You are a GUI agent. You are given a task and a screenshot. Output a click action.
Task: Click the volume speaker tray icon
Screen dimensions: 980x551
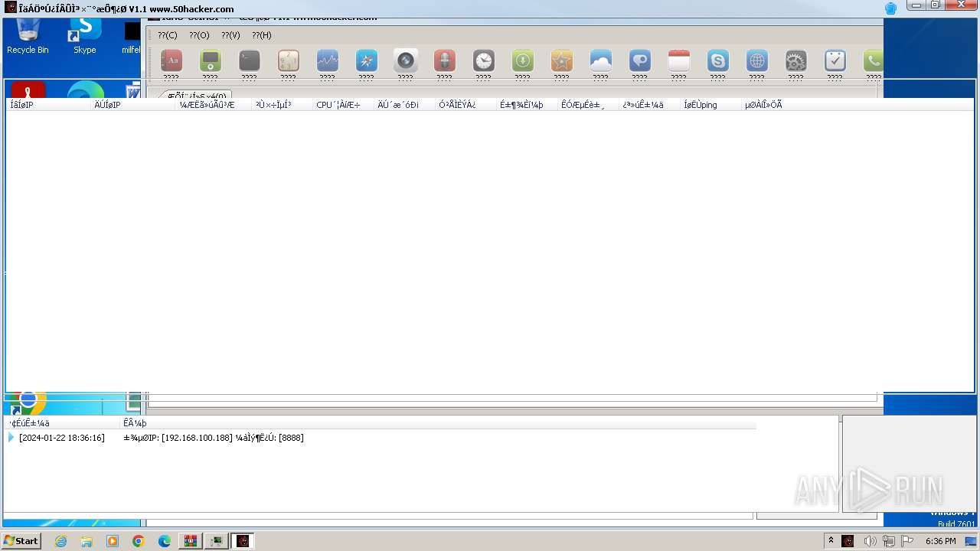(x=871, y=541)
